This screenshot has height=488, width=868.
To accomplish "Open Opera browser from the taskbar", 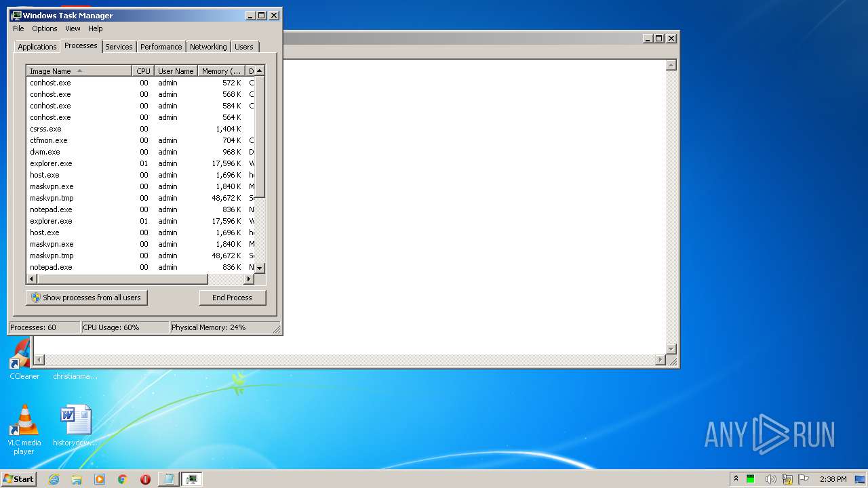I will tap(145, 479).
